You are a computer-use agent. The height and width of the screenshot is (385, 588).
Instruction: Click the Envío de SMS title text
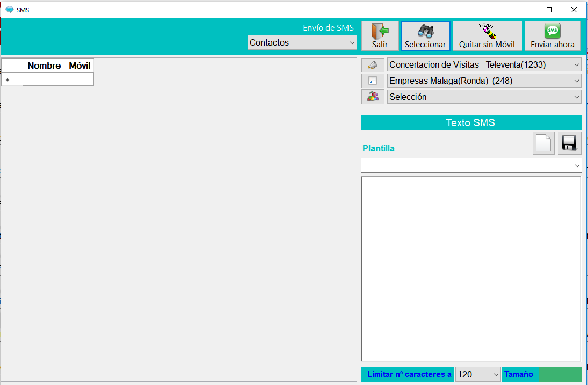click(x=328, y=28)
